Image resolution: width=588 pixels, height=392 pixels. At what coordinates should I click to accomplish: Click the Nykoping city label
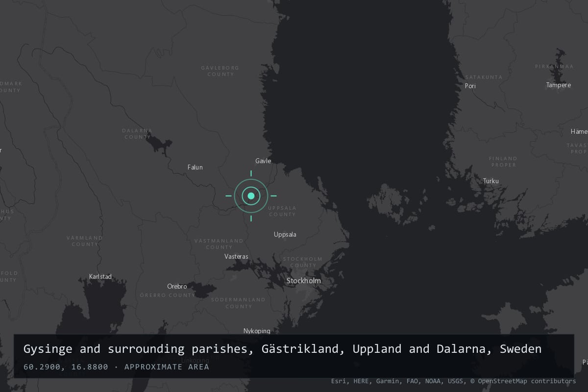tap(257, 331)
